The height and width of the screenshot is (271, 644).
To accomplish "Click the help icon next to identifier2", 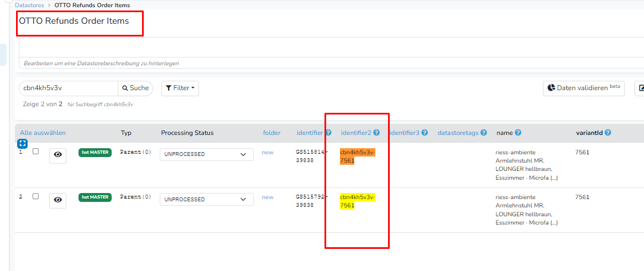I will 376,133.
